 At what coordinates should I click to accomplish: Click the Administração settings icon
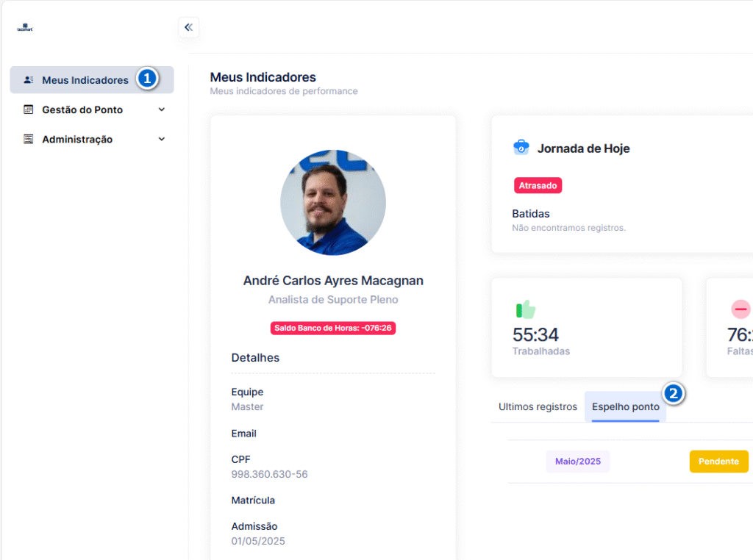click(29, 139)
